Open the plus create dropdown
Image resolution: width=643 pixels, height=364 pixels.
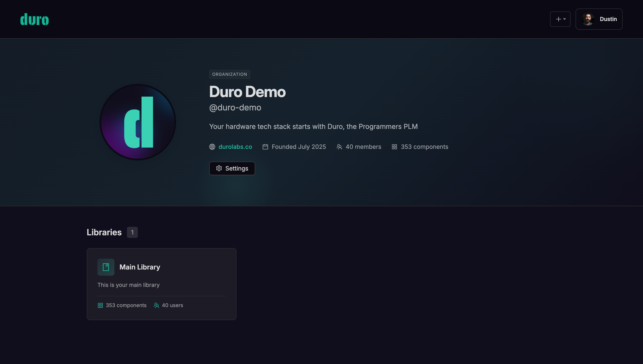pyautogui.click(x=560, y=19)
